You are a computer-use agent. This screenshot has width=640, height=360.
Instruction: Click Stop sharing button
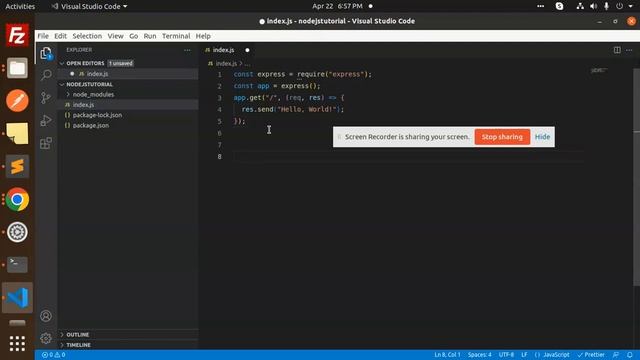click(502, 137)
